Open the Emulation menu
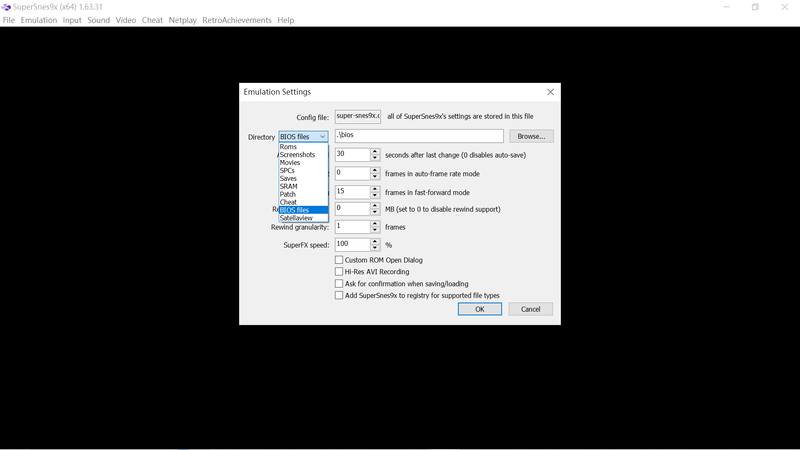The width and height of the screenshot is (800, 450). pos(39,20)
